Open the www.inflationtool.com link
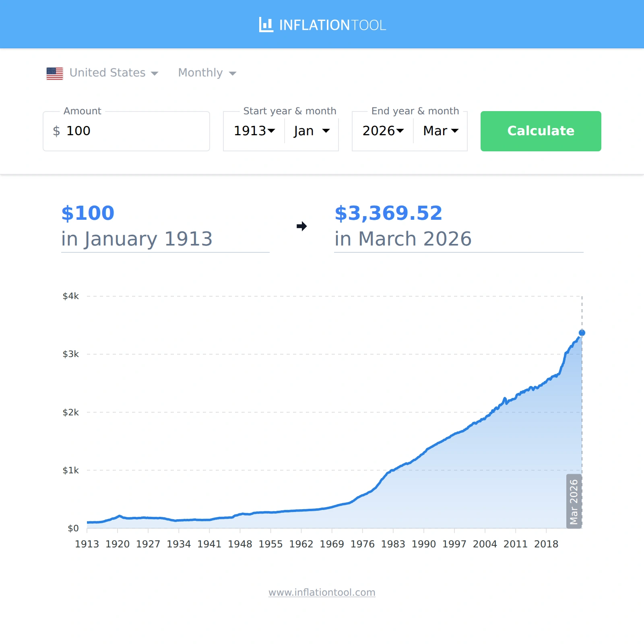The width and height of the screenshot is (644, 644). pos(322,592)
